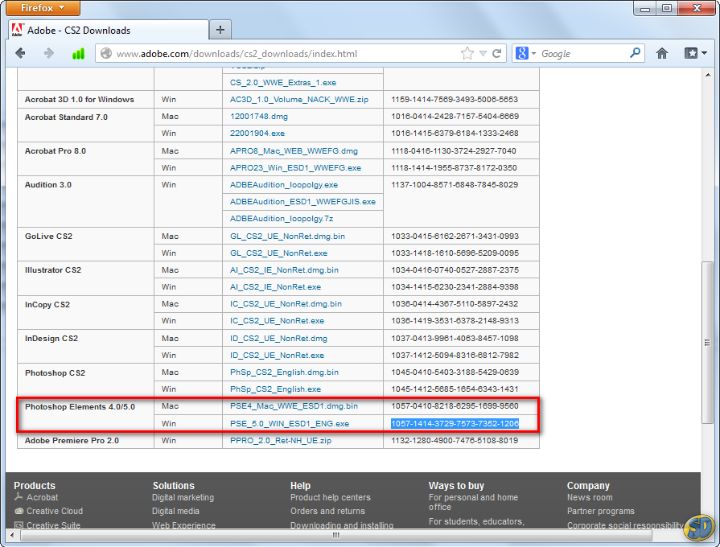This screenshot has width=720, height=547.
Task: Open the Firefox application menu
Action: 43,8
